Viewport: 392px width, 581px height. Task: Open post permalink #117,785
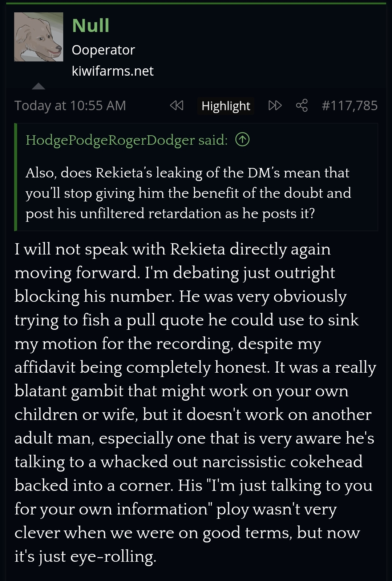(349, 106)
